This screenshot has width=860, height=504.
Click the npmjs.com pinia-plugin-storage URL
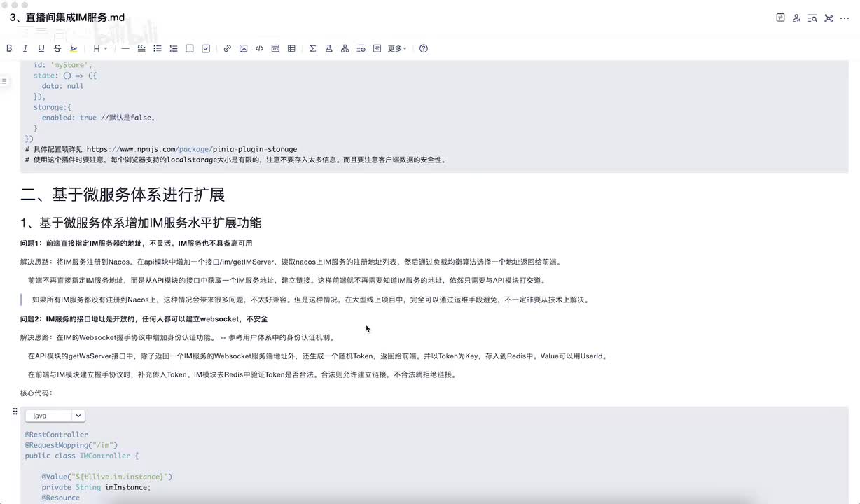click(192, 149)
